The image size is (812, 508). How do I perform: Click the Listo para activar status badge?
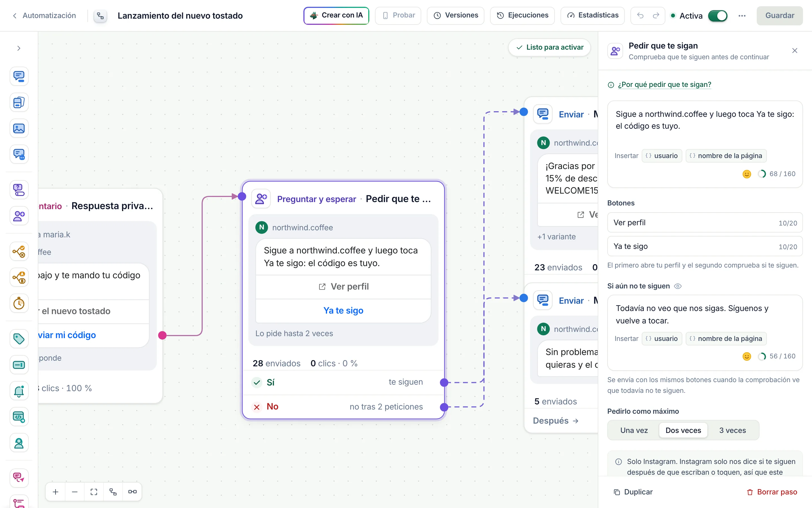pyautogui.click(x=549, y=47)
